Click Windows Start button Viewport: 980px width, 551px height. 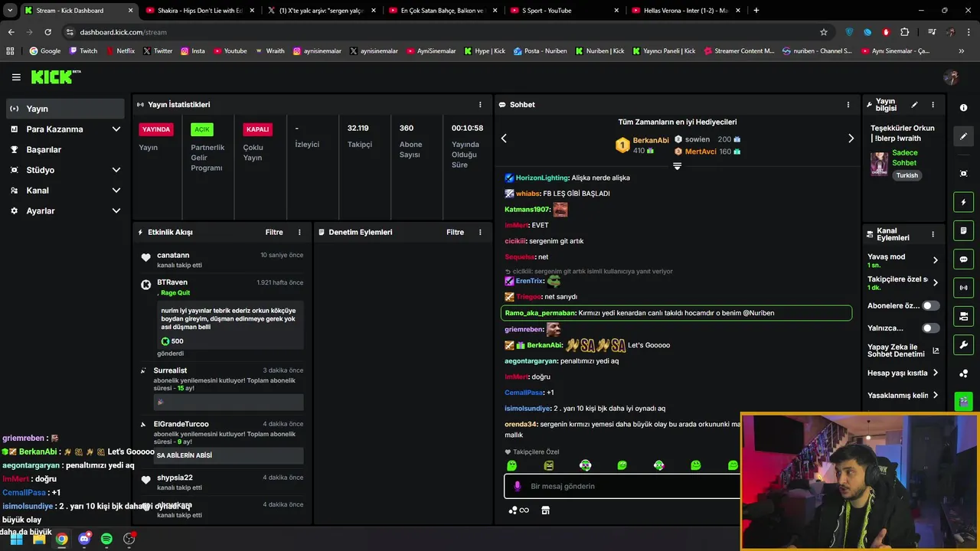16,539
